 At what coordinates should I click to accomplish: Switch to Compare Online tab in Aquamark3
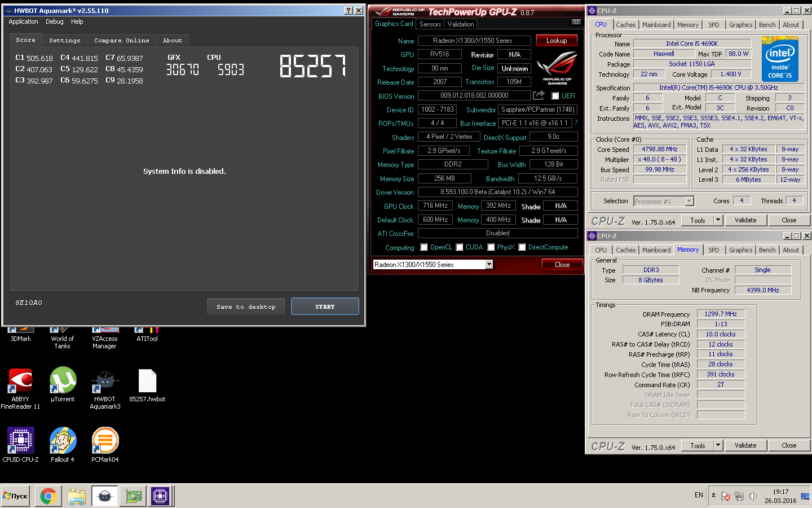[122, 40]
